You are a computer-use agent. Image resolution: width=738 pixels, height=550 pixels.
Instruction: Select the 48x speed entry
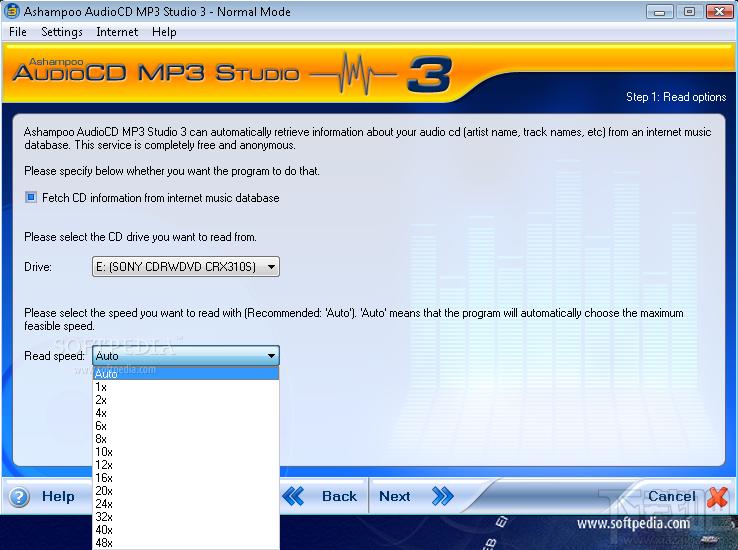click(x=185, y=542)
